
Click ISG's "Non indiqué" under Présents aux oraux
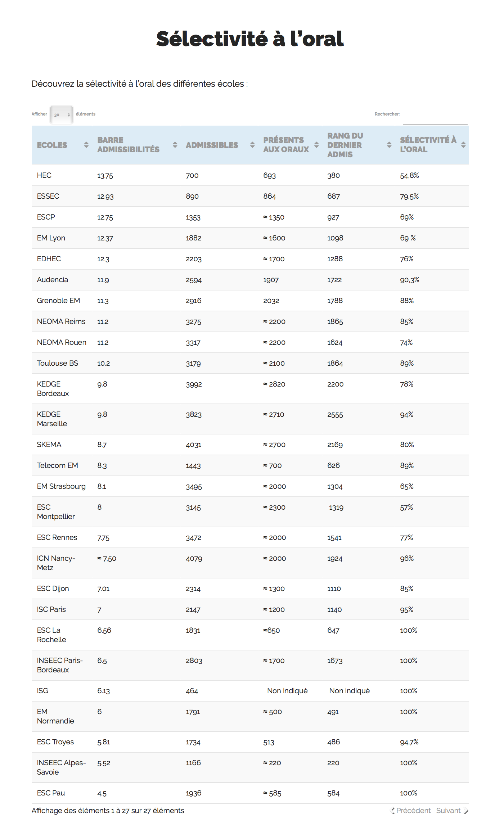pos(287,691)
